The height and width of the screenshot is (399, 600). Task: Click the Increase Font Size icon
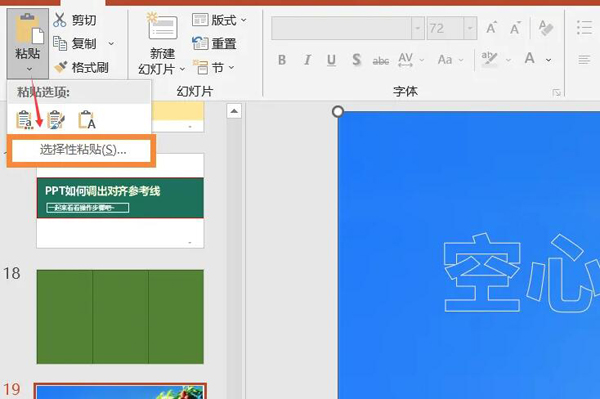(491, 28)
